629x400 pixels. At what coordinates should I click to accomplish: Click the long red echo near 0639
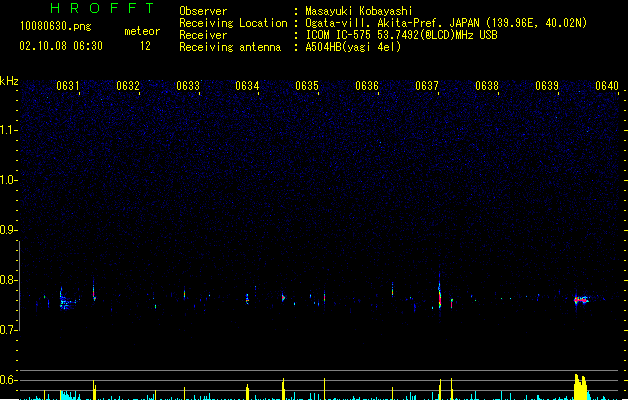(581, 300)
